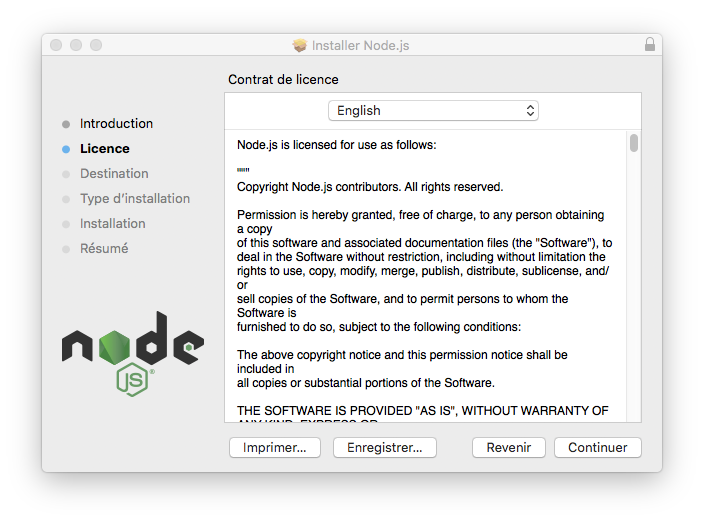Screen dimensions: 704x522
Task: Click the 'THE SOFTWARE IS PROVIDED' line
Action: 422,411
